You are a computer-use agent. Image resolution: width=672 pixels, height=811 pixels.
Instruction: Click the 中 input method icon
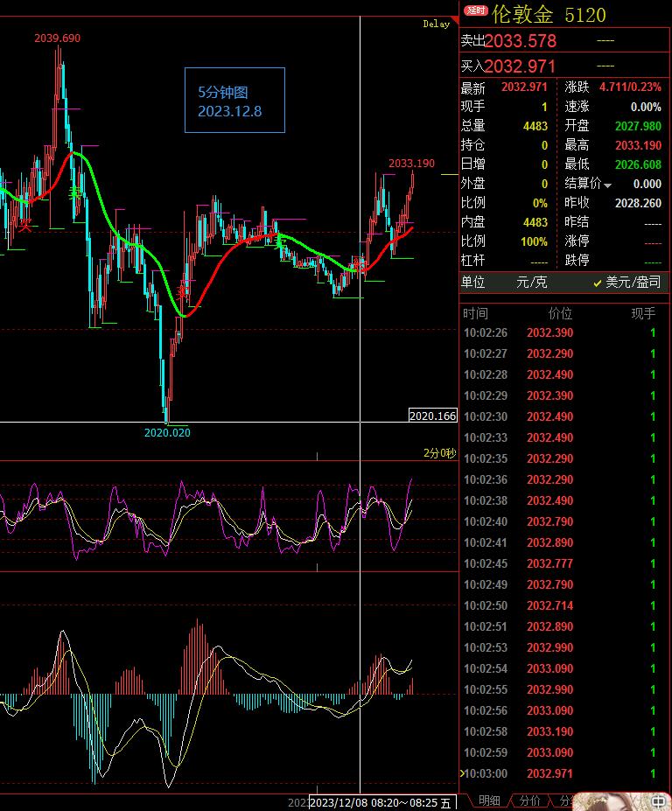pos(658,801)
